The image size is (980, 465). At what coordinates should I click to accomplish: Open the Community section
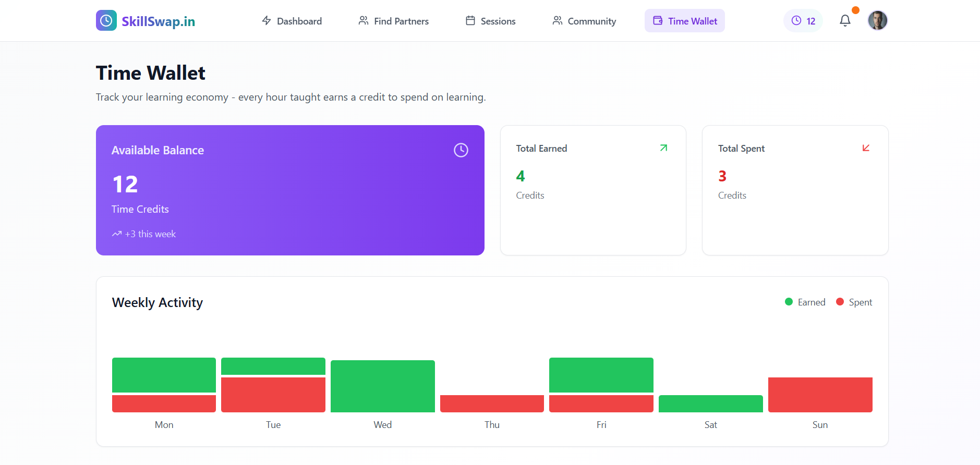[584, 21]
